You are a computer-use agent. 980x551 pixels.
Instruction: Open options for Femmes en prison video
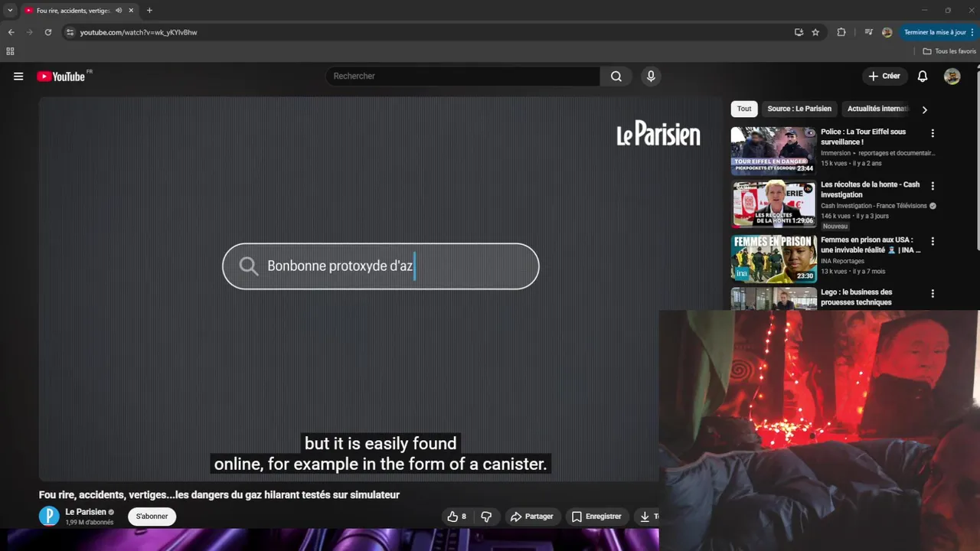click(933, 241)
